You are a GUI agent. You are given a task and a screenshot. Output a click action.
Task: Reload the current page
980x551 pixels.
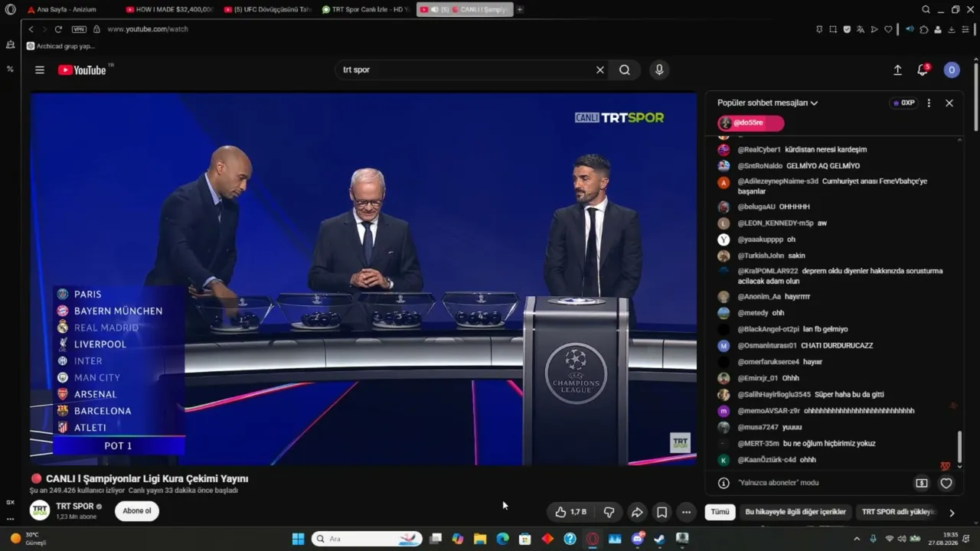click(x=58, y=29)
